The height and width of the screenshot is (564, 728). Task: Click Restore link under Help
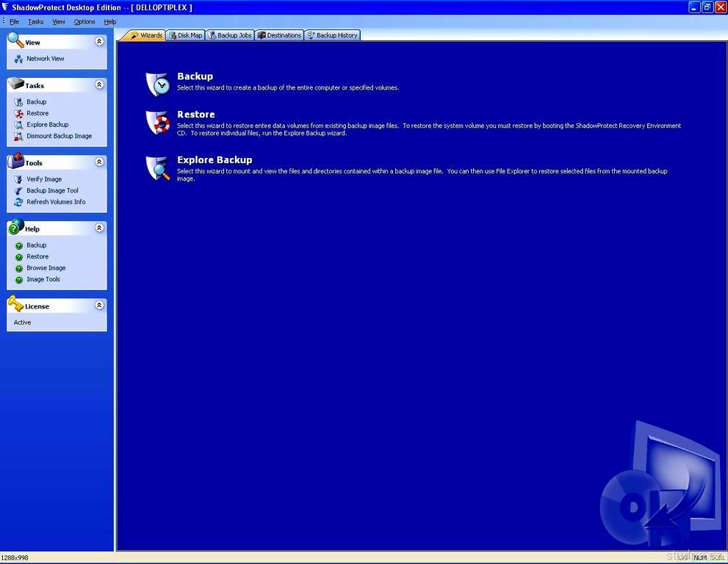(37, 257)
